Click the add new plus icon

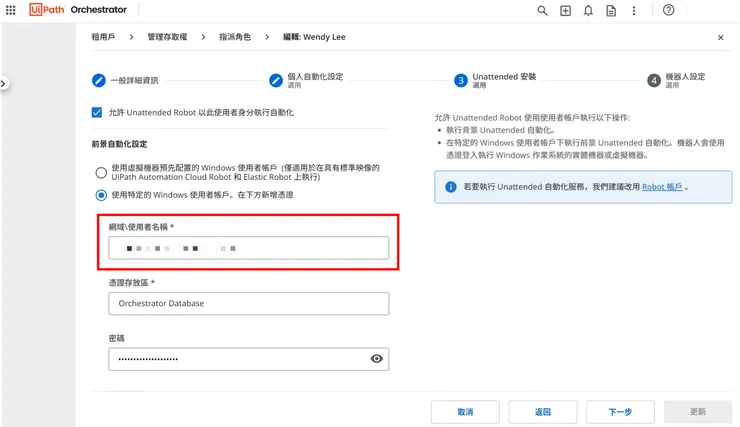point(565,10)
